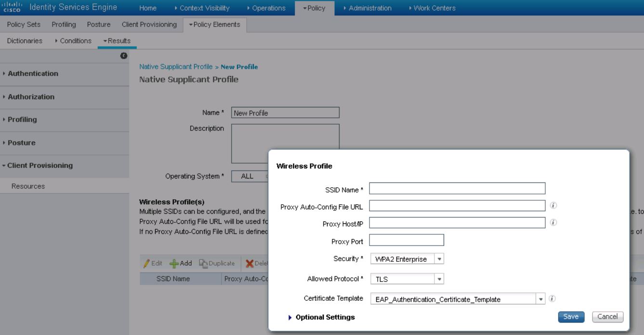The image size is (644, 335).
Task: Open the Home menu
Action: click(147, 8)
